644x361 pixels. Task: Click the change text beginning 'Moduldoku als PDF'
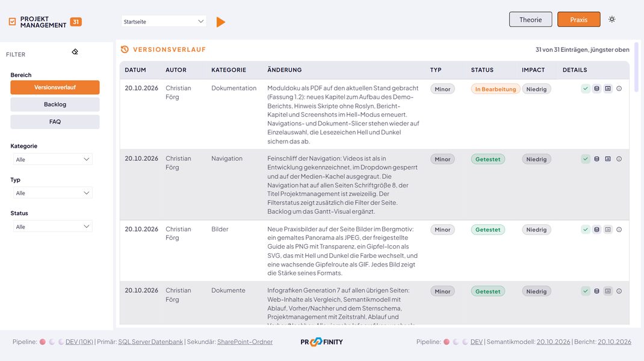click(343, 115)
